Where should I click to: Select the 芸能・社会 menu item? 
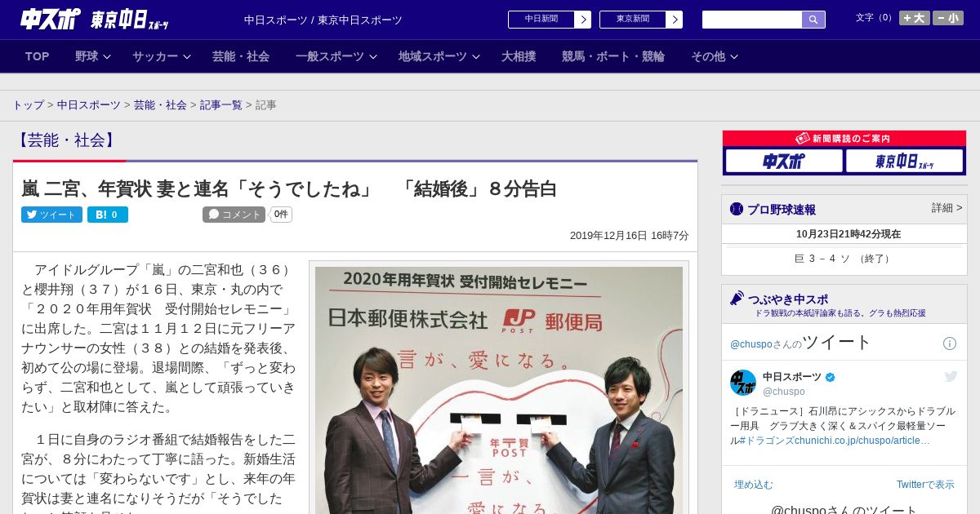pyautogui.click(x=241, y=56)
